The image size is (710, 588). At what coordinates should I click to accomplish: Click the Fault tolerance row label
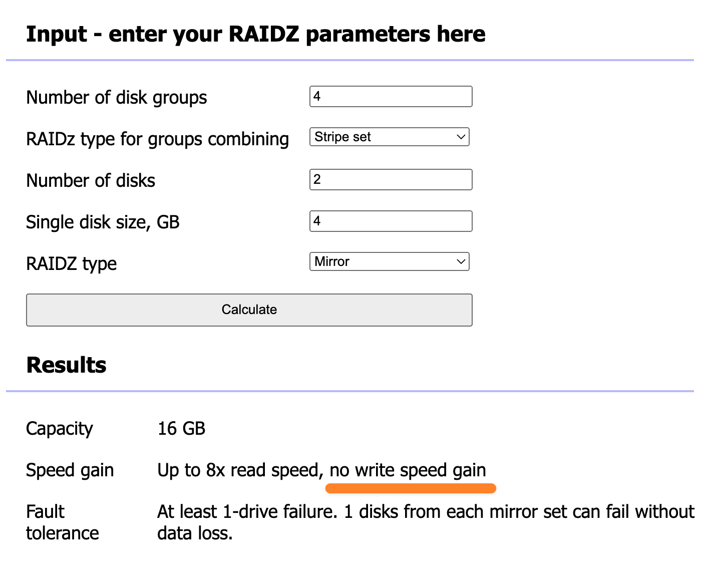[62, 522]
